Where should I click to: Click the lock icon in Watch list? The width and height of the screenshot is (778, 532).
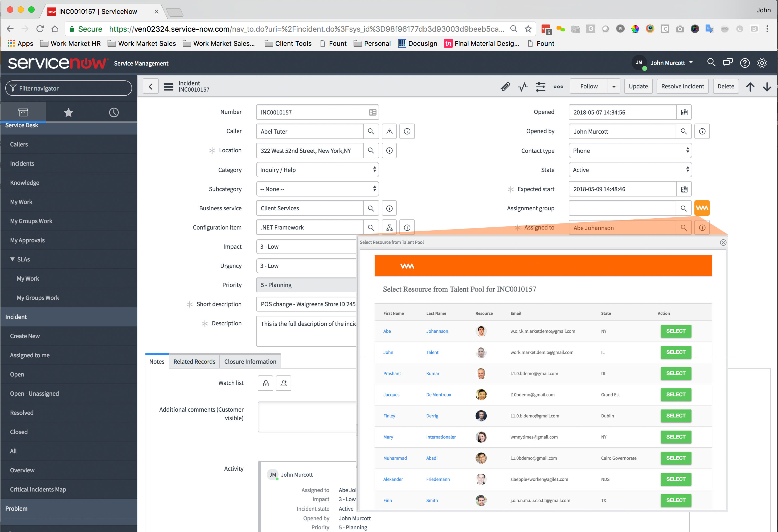coord(265,383)
